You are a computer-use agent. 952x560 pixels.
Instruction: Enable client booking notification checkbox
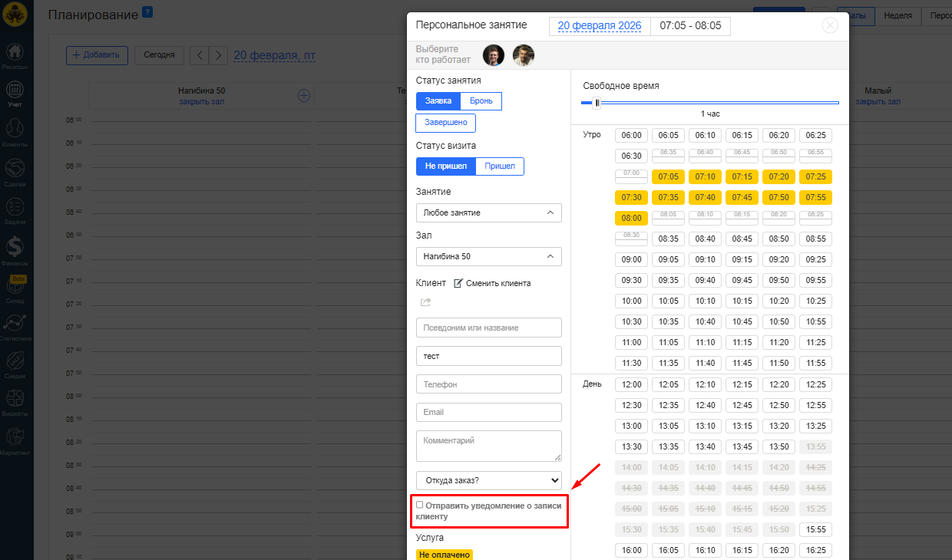[420, 505]
